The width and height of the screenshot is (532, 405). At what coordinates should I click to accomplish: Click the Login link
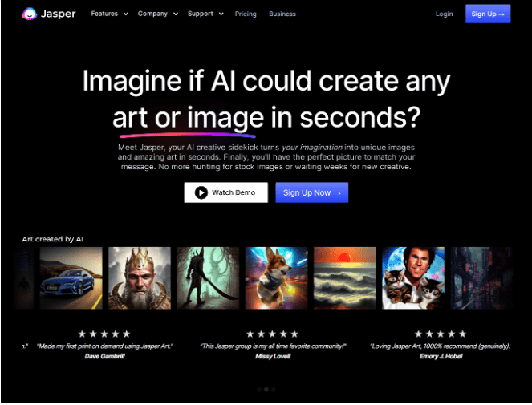pos(444,14)
